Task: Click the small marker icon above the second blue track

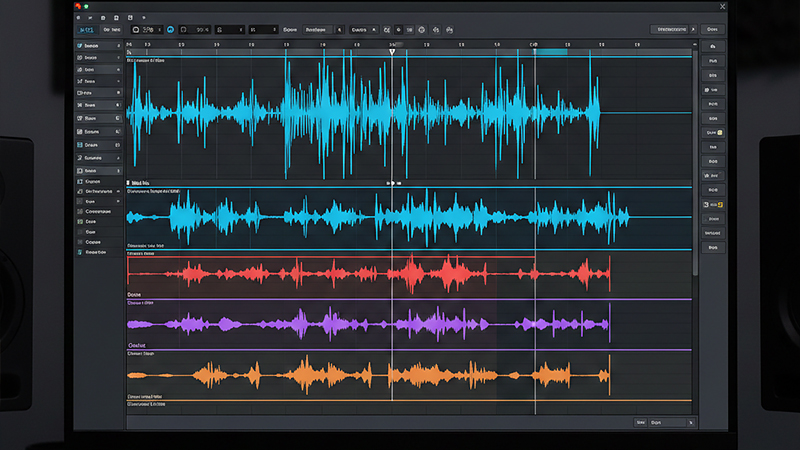Action: tap(392, 183)
